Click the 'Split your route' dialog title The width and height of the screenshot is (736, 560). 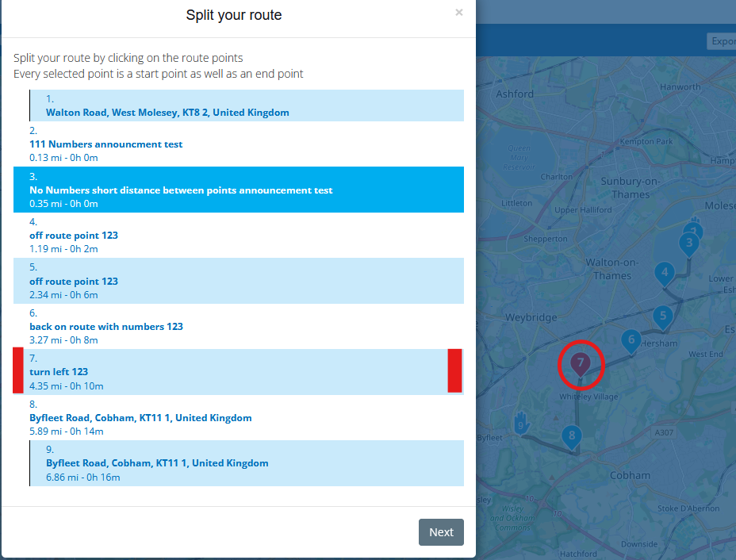[234, 15]
